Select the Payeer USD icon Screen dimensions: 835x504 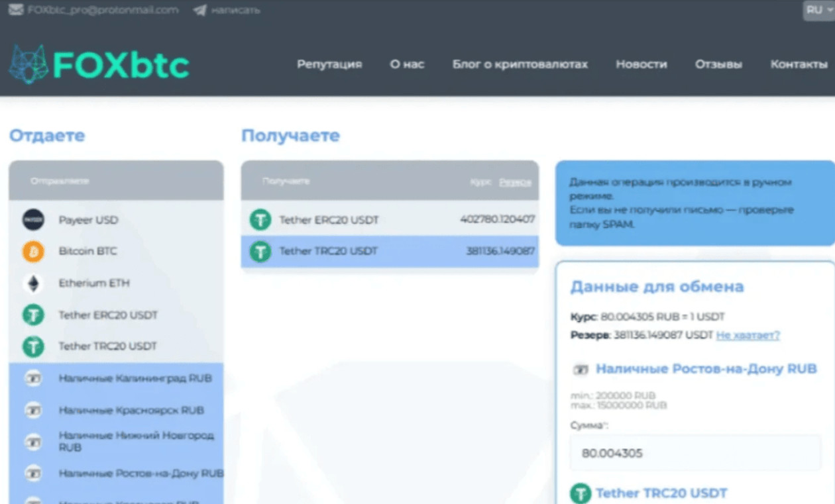pyautogui.click(x=33, y=220)
